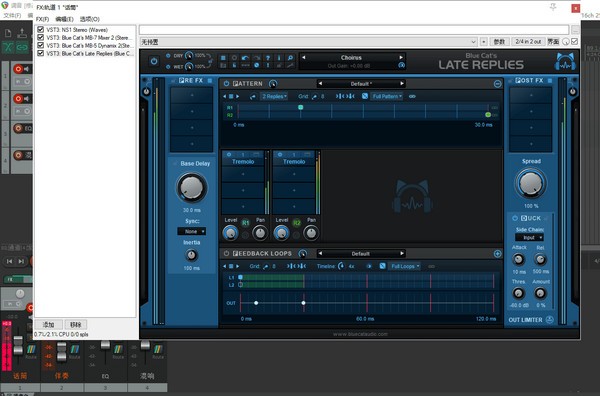600x396 pixels.
Task: Click the Feedback Loops grid wrench icon
Action: [265, 266]
